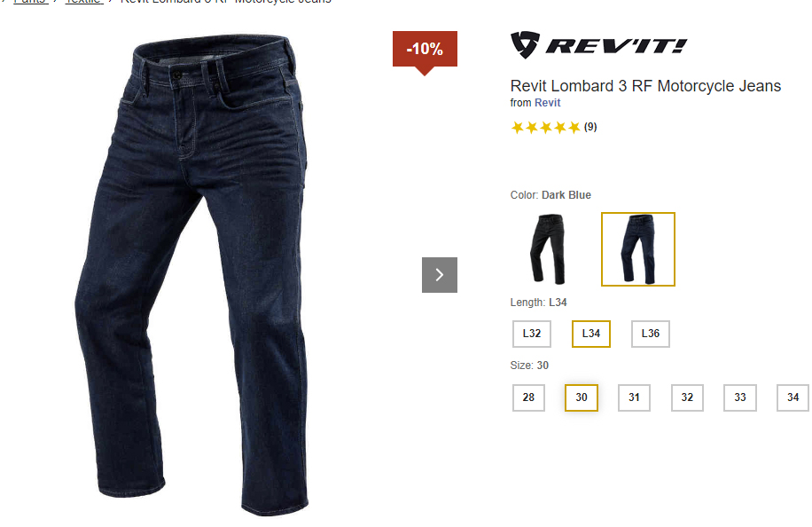Click the main dark blue jeans product image
812x527 pixels.
pyautogui.click(x=192, y=275)
